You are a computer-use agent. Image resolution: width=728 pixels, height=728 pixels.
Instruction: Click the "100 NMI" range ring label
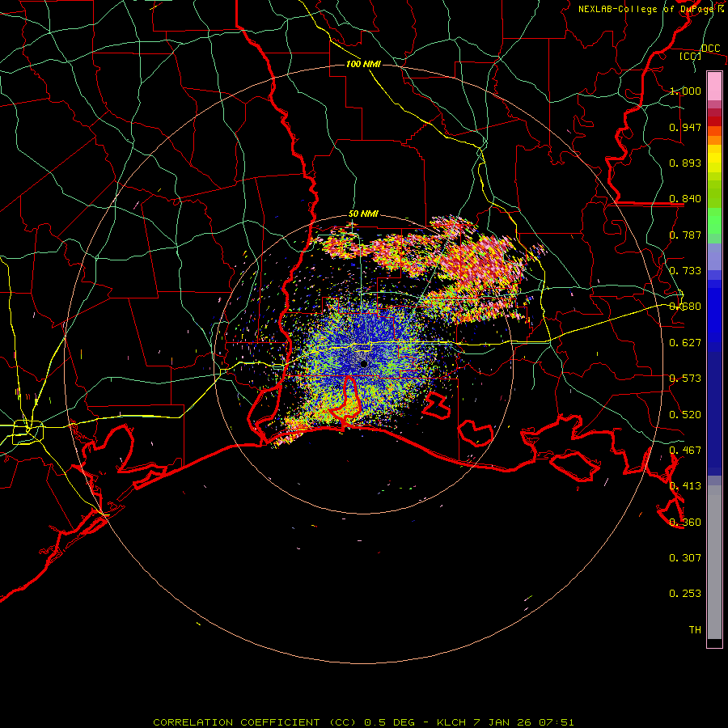[x=363, y=64]
